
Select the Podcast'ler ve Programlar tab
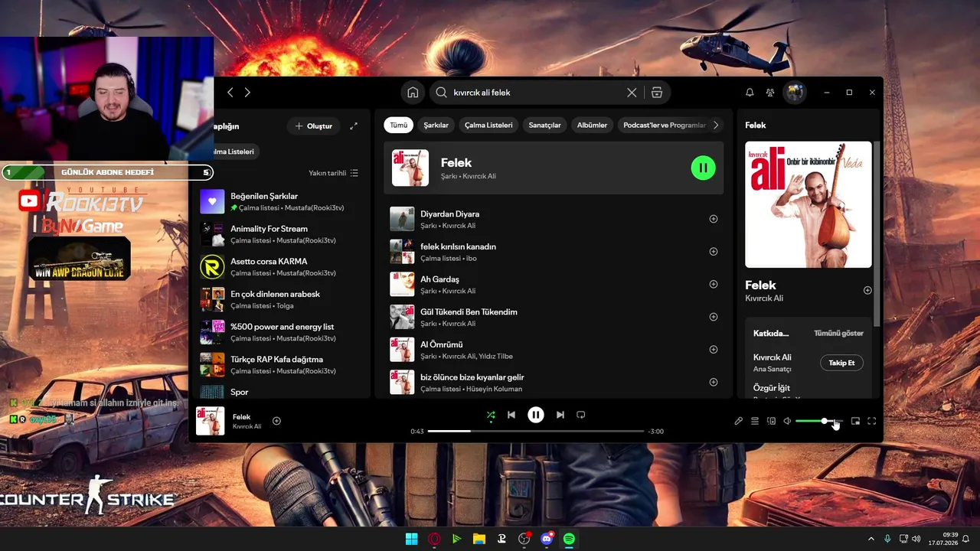(663, 125)
